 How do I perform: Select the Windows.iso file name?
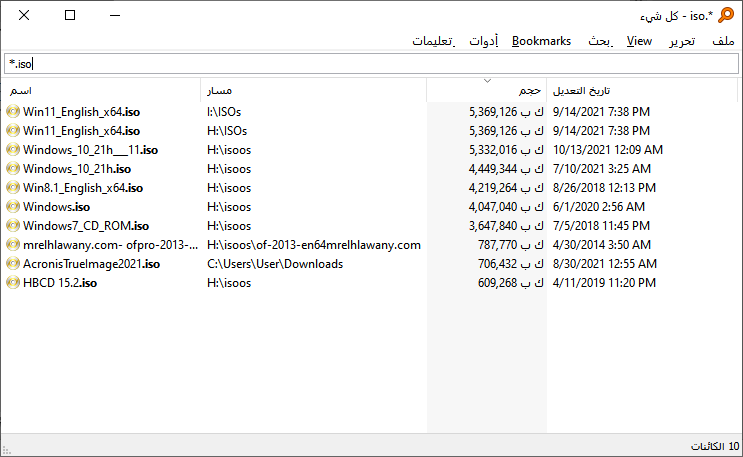click(x=56, y=207)
